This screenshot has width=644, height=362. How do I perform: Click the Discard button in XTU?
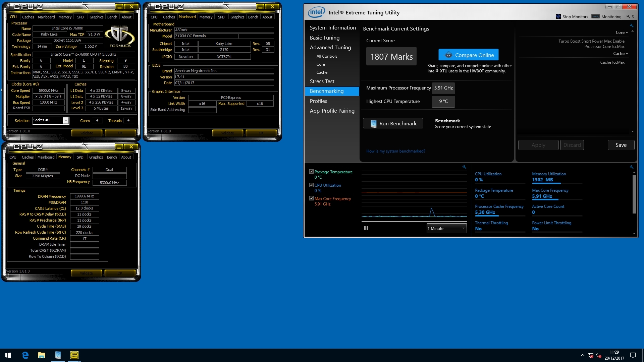point(572,145)
